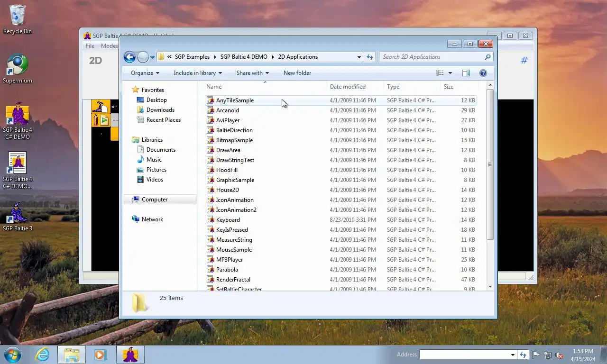Click the green play button in the Baltie window
Image resolution: width=607 pixels, height=364 pixels.
(104, 120)
